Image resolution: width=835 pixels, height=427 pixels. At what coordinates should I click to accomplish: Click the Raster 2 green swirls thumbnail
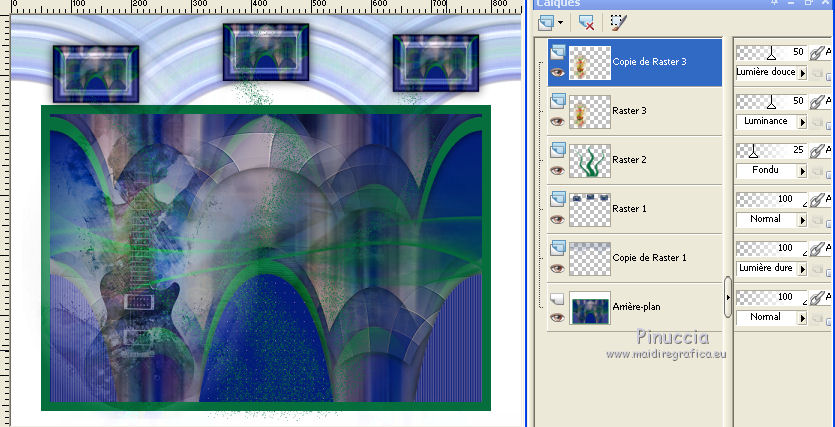point(590,160)
